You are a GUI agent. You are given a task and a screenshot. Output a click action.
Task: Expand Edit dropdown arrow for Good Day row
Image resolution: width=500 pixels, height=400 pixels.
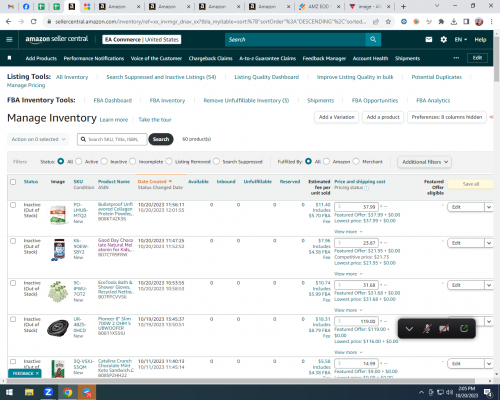[x=489, y=243]
